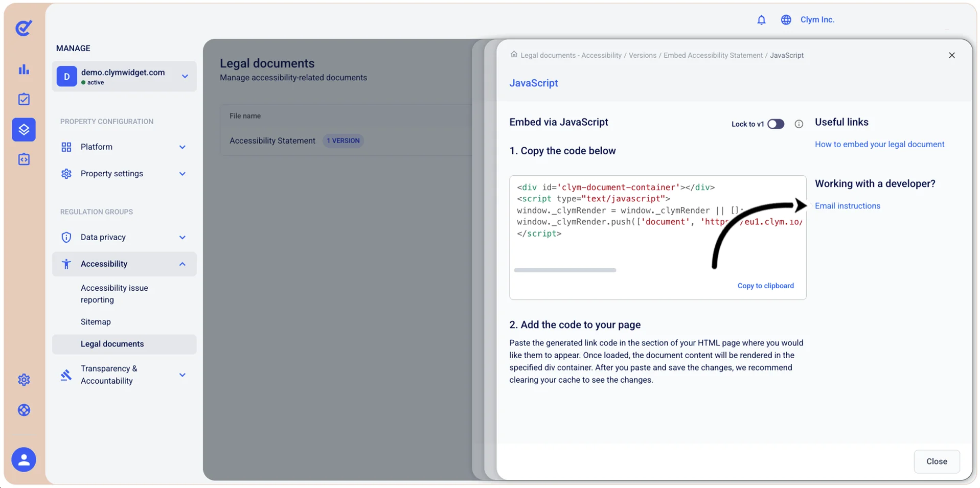
Task: Click the 1 VERSION badge
Action: tap(343, 141)
